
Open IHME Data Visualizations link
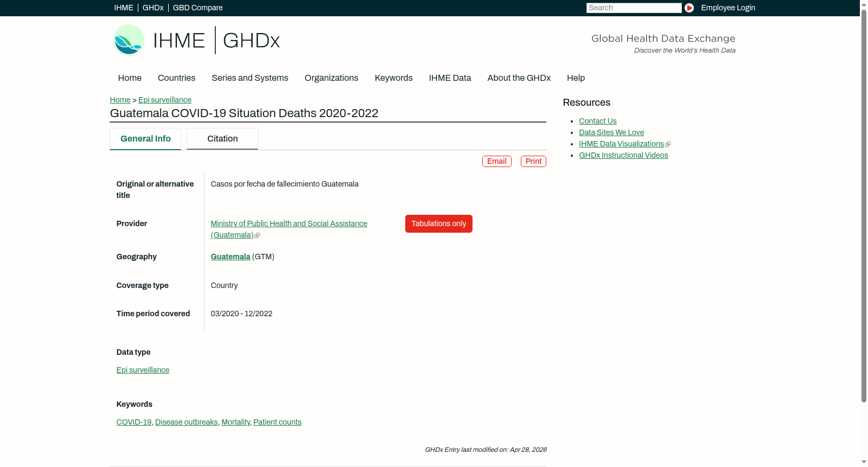(x=621, y=144)
